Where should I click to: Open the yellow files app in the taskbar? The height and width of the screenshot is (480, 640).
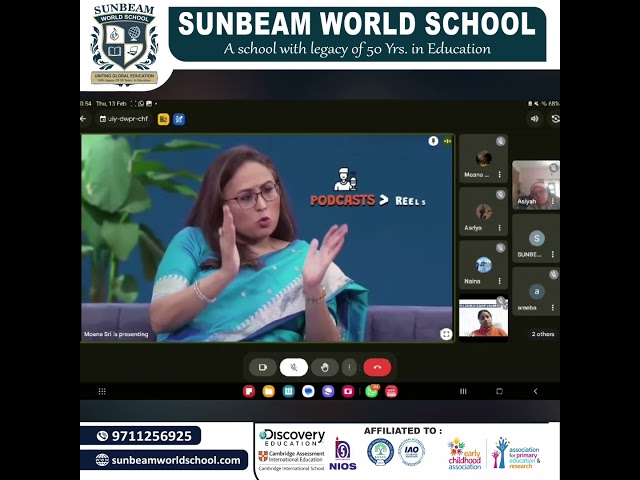coord(269,391)
